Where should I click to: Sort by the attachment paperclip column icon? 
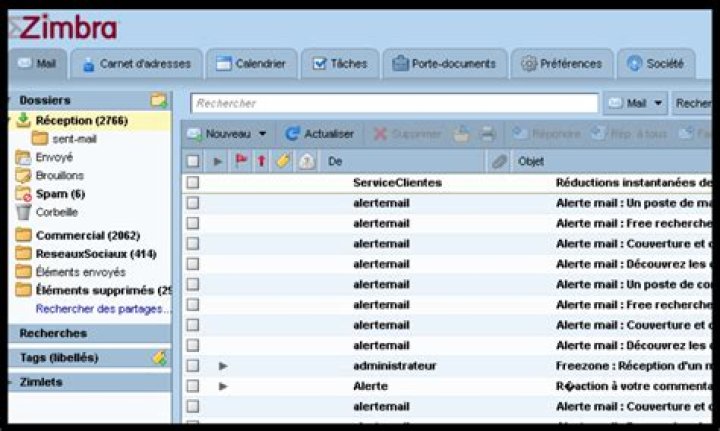tap(499, 162)
